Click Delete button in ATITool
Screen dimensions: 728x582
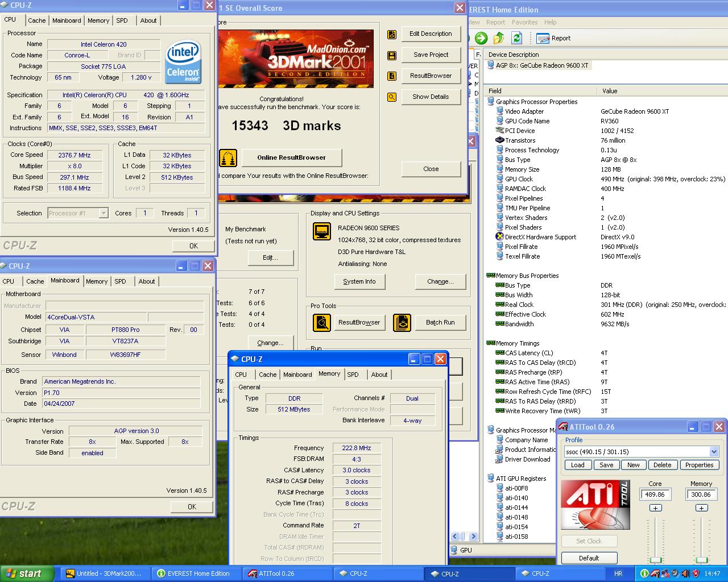[x=662, y=465]
